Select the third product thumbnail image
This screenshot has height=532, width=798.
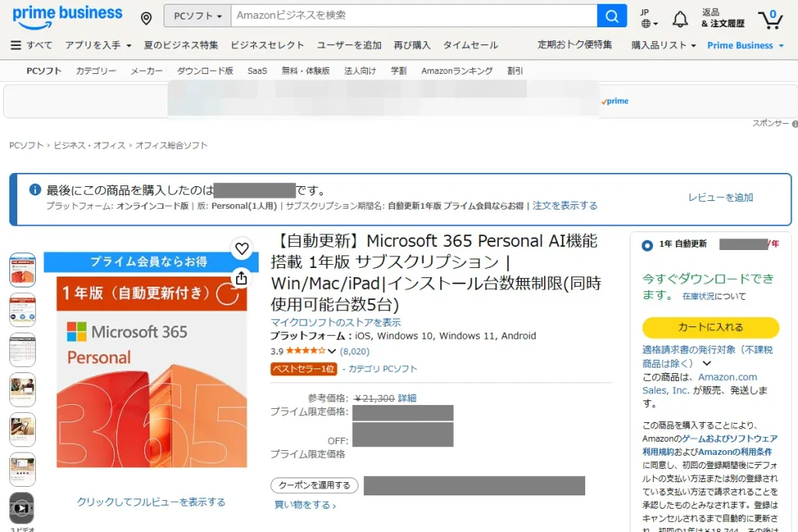click(23, 350)
